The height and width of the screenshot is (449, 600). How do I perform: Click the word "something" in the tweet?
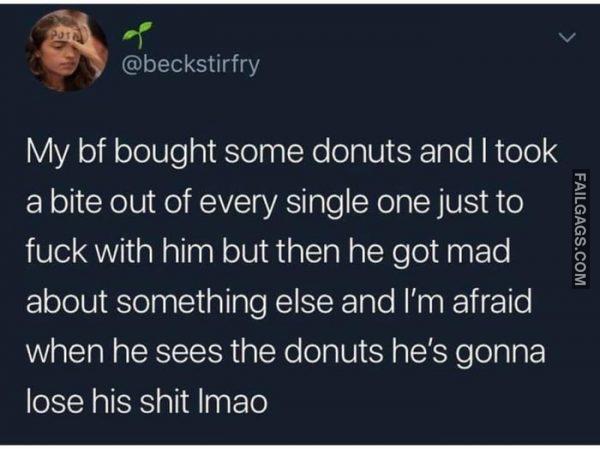pyautogui.click(x=194, y=304)
